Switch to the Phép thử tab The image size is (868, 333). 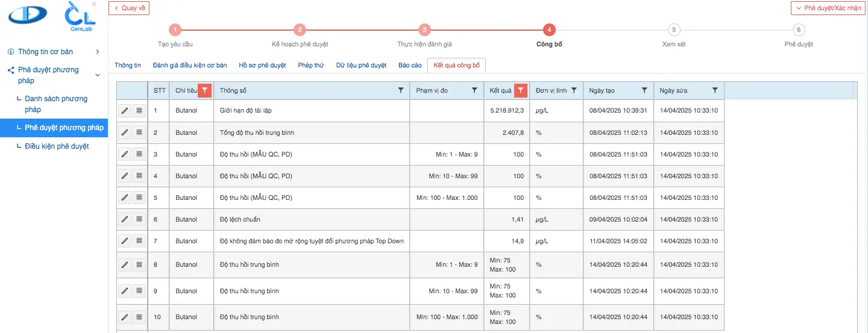click(310, 65)
